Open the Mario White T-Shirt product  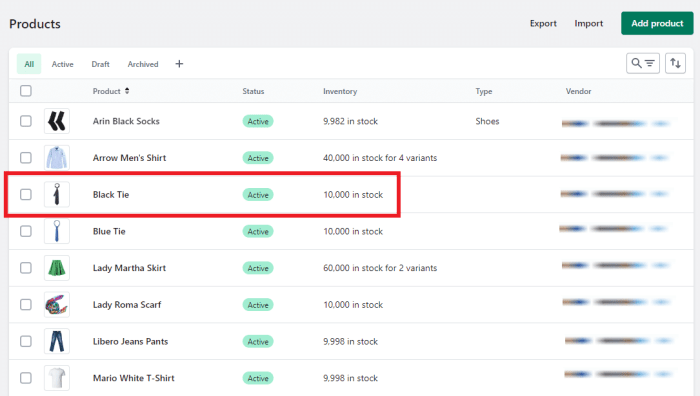[133, 378]
